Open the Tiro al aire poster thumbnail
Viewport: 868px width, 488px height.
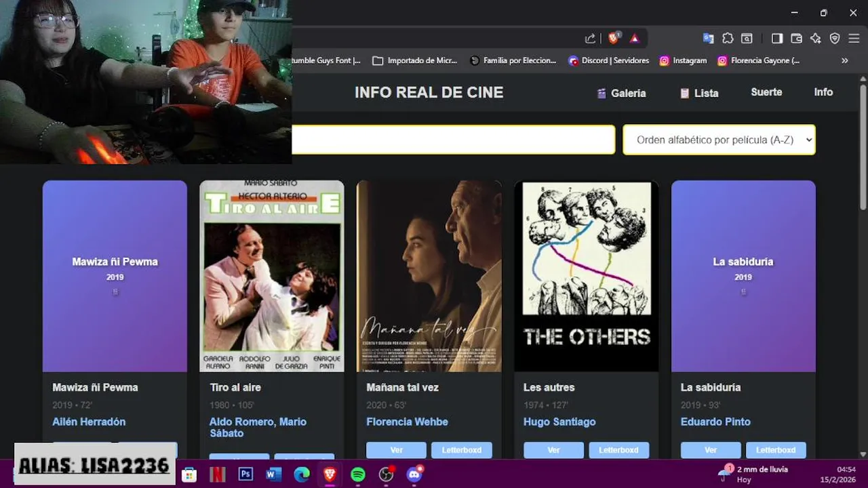(x=272, y=276)
